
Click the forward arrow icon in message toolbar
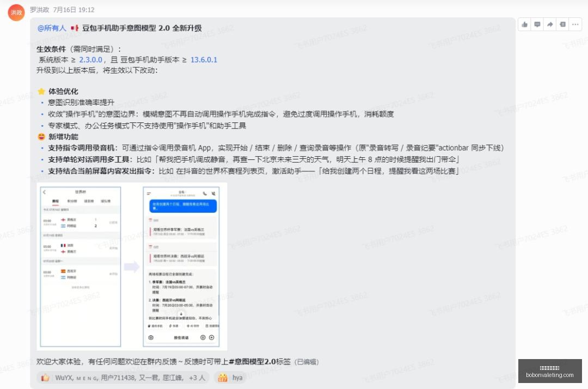tap(550, 24)
